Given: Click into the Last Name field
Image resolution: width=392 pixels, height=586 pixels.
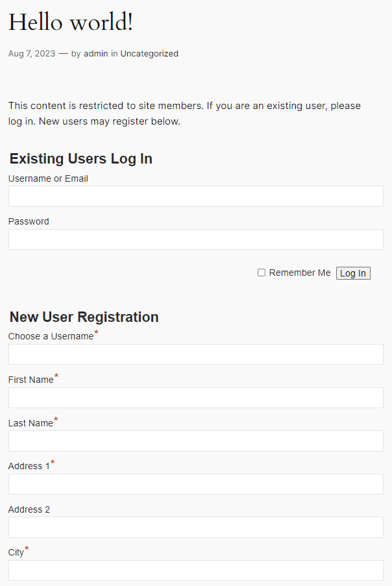Looking at the screenshot, I should point(195,441).
